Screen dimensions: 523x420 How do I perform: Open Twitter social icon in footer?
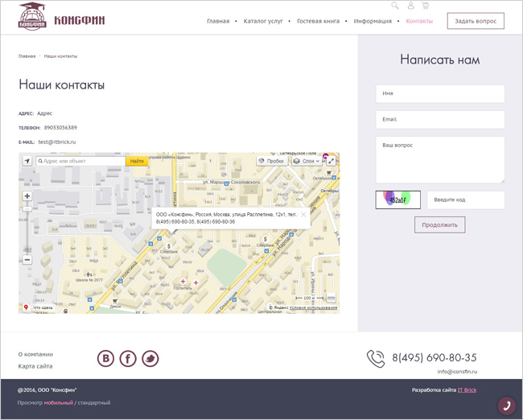point(150,359)
